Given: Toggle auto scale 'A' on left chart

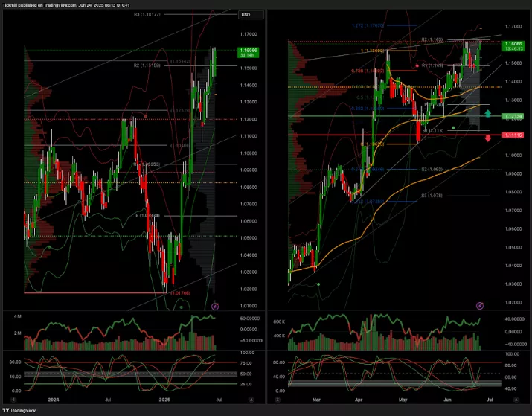Looking at the screenshot, I should 251,400.
